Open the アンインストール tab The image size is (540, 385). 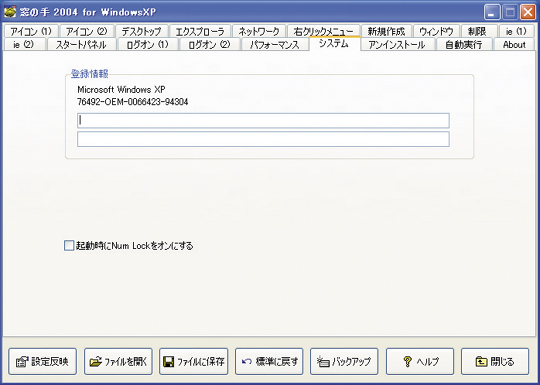pos(397,44)
